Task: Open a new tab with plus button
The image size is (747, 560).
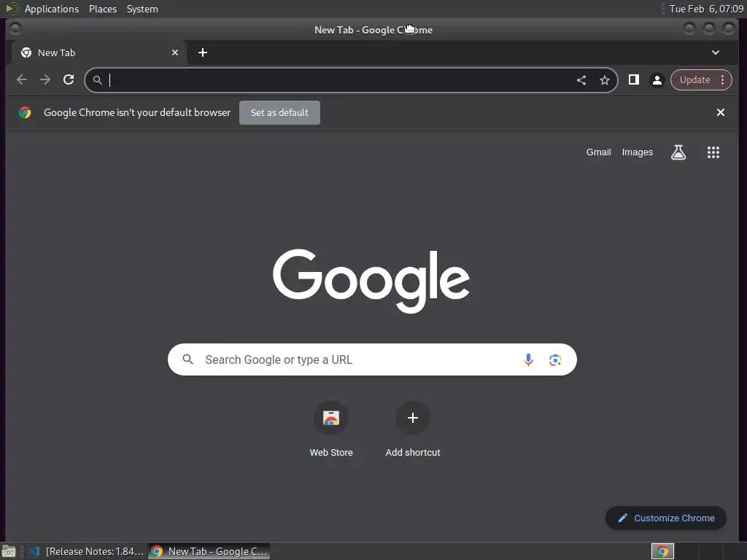Action: 203,52
